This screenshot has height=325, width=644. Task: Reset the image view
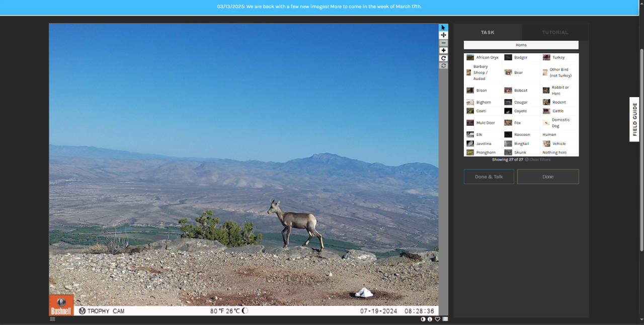(443, 65)
